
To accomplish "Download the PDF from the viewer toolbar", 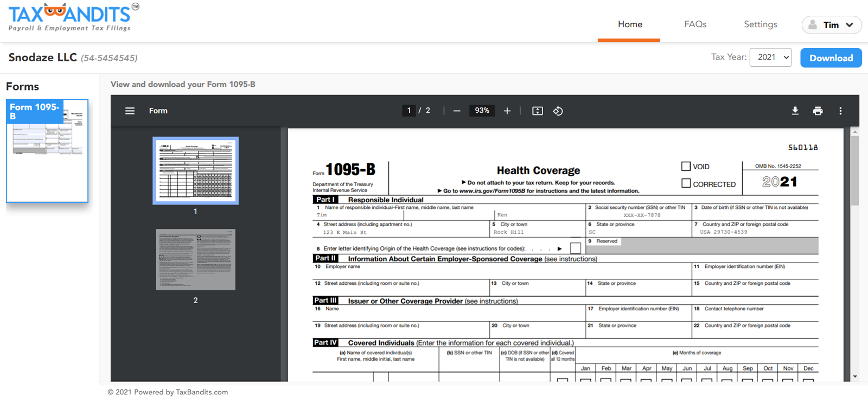I will (x=795, y=111).
